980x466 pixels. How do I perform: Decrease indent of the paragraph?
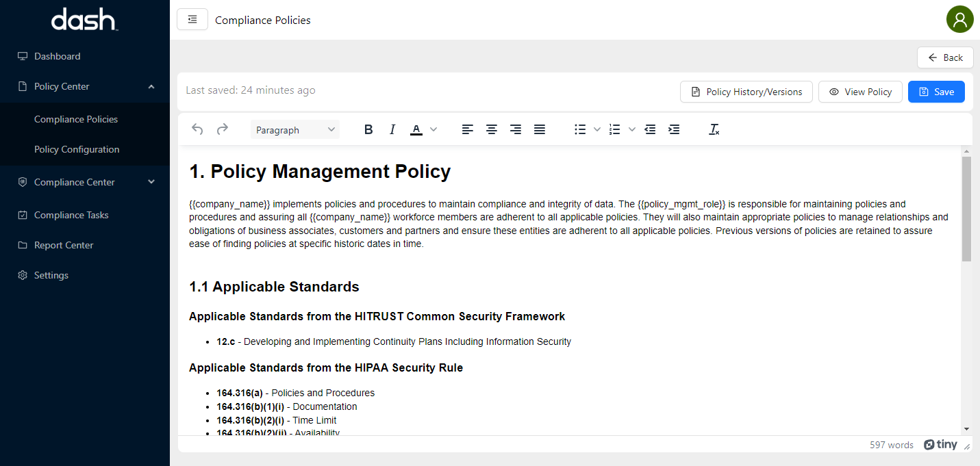point(650,129)
